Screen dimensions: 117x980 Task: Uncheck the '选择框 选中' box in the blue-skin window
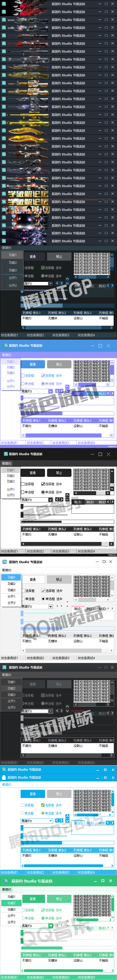43,376
